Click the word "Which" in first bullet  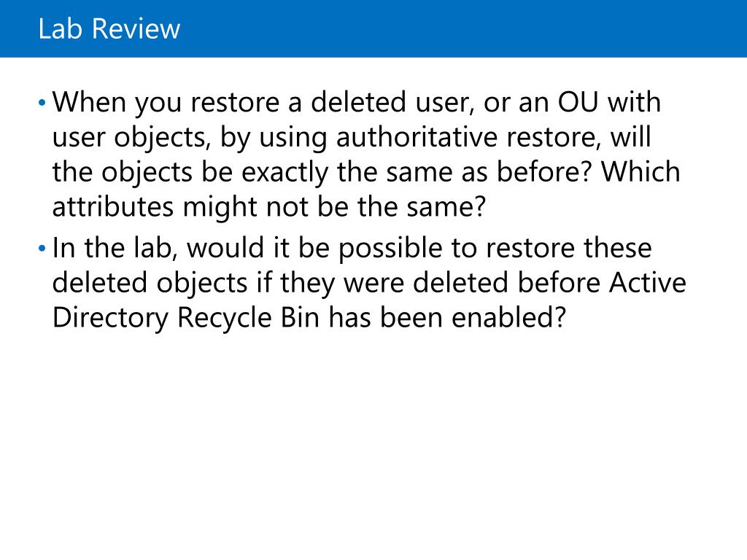[x=640, y=171]
